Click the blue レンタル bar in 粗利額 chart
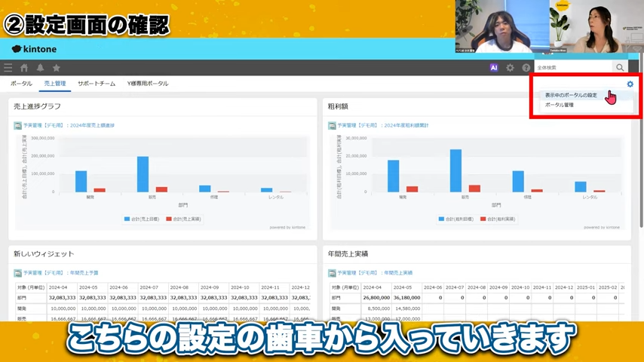The image size is (644, 362). click(x=581, y=186)
